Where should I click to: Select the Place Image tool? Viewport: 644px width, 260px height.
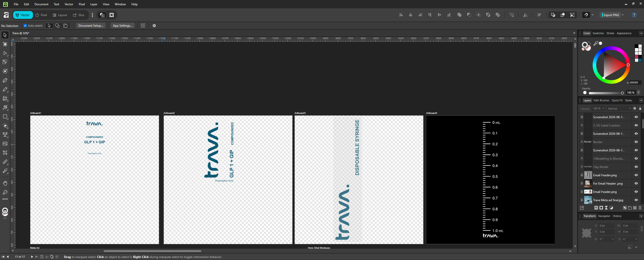tap(5, 144)
